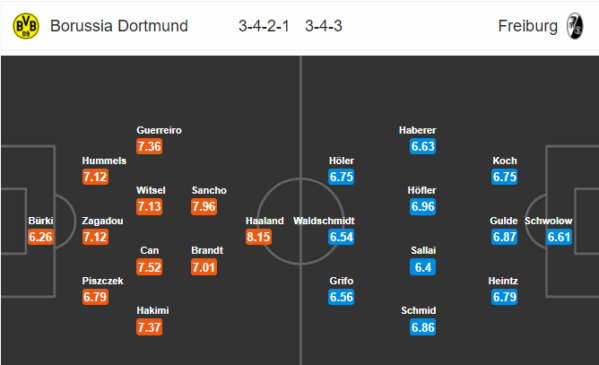Open the Borussia Dortmund team name link

click(x=119, y=26)
